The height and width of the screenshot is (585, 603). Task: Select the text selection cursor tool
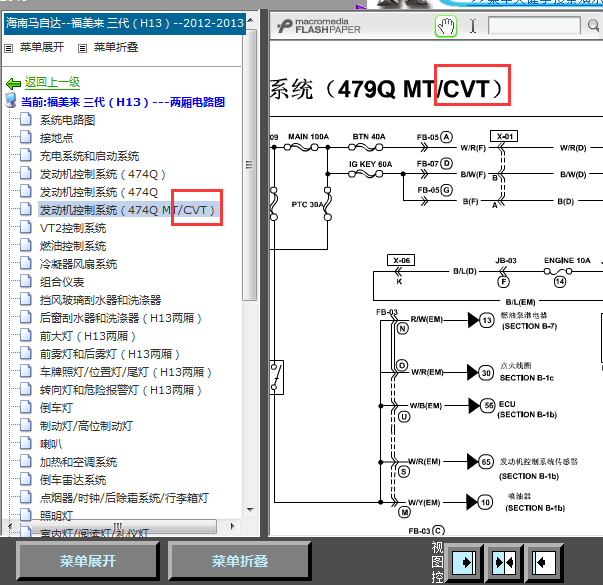473,26
